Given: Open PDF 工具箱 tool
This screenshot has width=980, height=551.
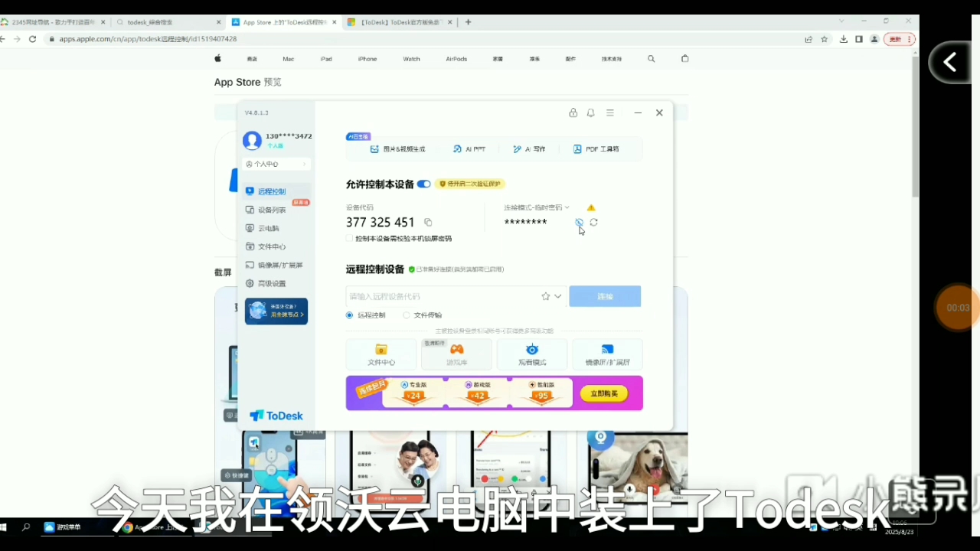Looking at the screenshot, I should [596, 149].
